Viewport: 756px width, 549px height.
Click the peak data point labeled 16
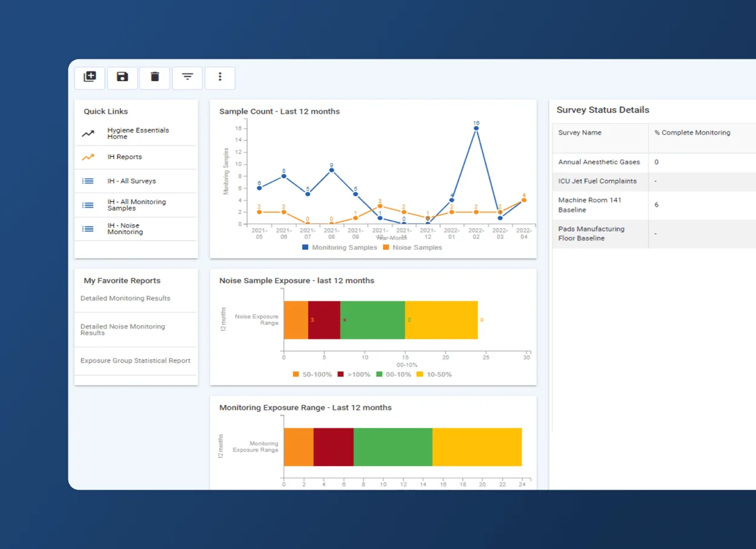point(476,127)
